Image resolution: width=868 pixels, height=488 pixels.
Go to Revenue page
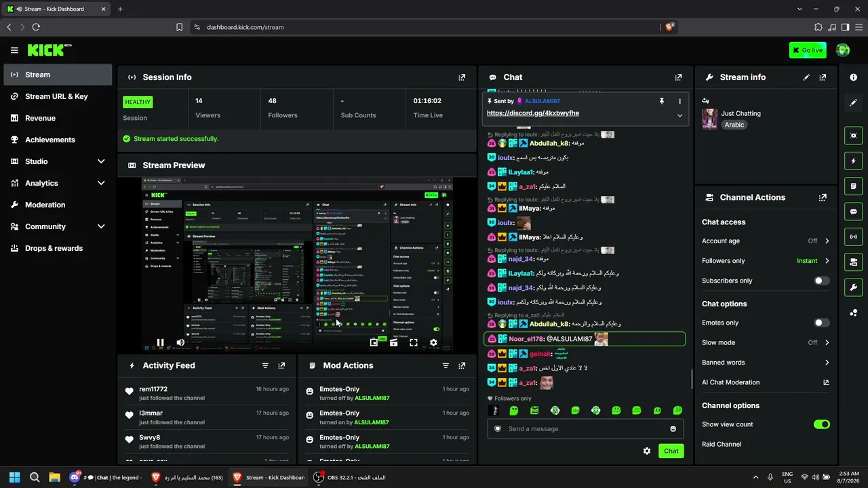[58, 118]
